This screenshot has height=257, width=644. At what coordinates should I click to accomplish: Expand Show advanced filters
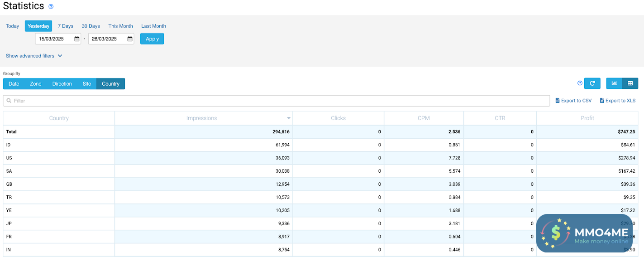[34, 56]
